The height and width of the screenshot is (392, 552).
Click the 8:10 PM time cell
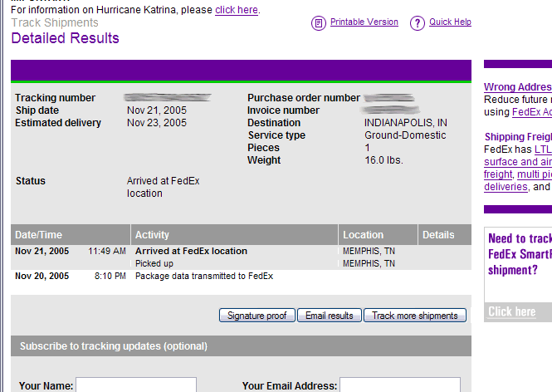pos(110,276)
